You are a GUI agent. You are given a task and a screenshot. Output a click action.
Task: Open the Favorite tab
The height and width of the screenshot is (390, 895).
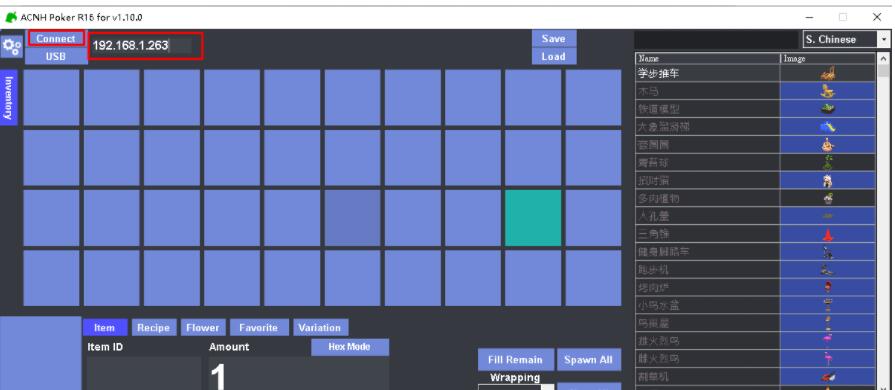click(259, 328)
